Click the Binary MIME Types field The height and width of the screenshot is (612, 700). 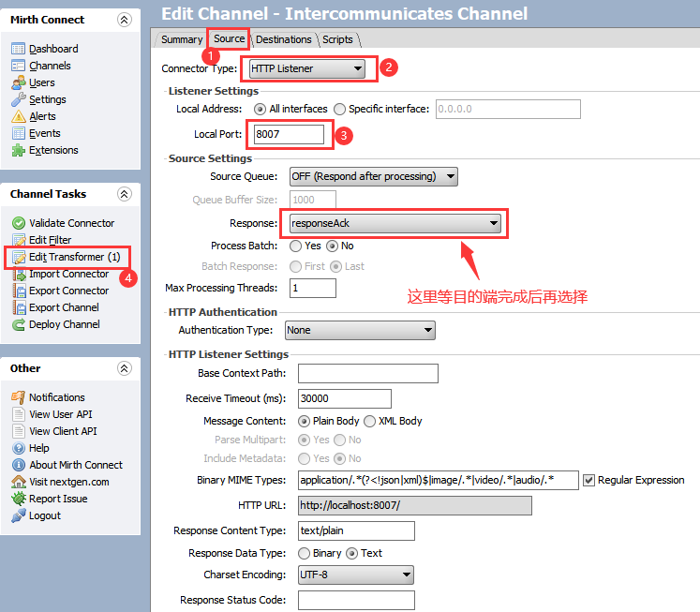point(439,480)
